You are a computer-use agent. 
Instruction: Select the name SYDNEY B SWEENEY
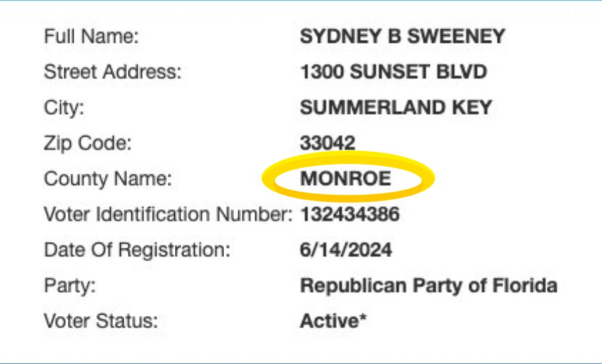pyautogui.click(x=403, y=36)
